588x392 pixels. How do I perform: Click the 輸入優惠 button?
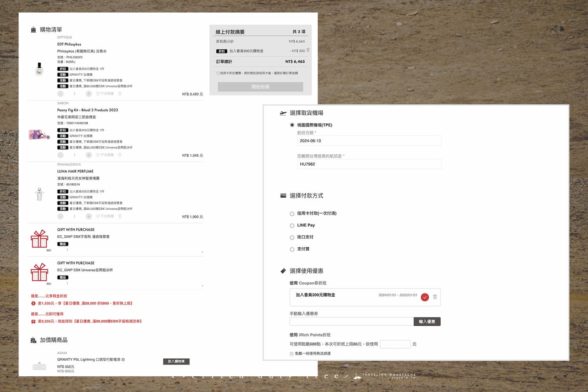coord(427,321)
